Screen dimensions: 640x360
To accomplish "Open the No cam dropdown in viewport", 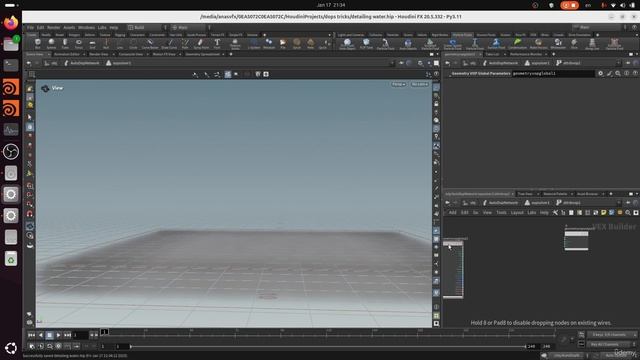I will point(420,84).
